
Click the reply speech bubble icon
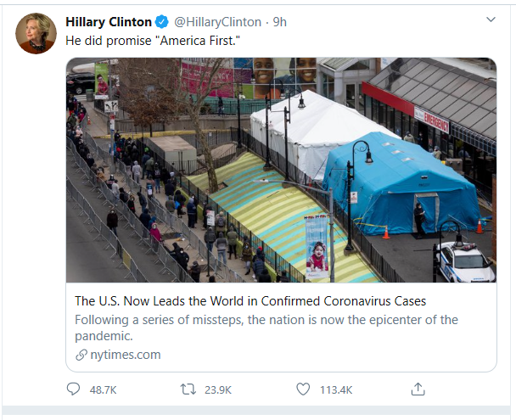pos(74,389)
